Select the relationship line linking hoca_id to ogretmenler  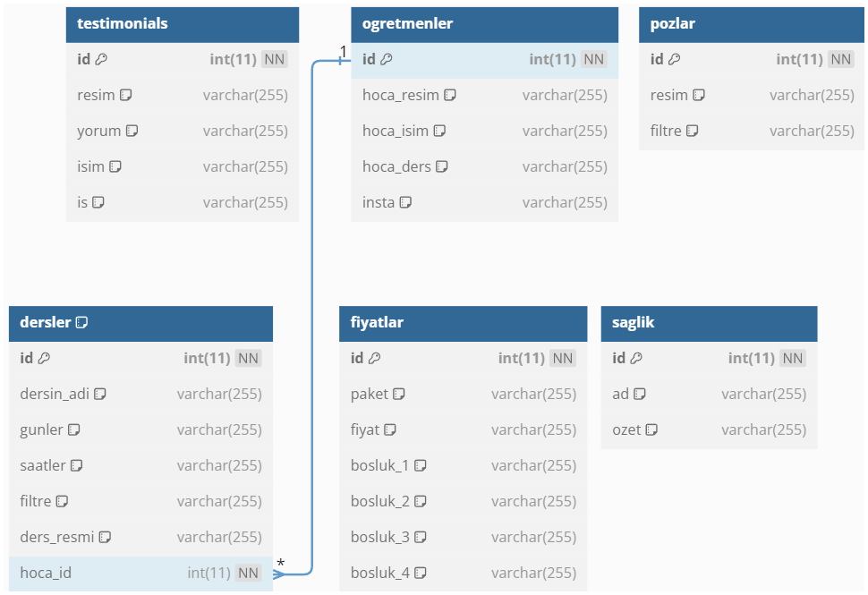point(312,316)
